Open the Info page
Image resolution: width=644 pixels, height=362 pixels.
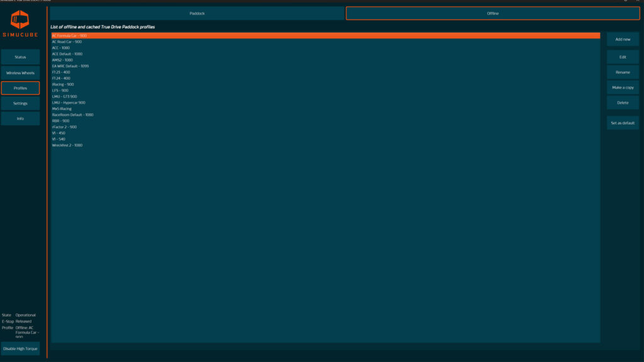tap(20, 118)
